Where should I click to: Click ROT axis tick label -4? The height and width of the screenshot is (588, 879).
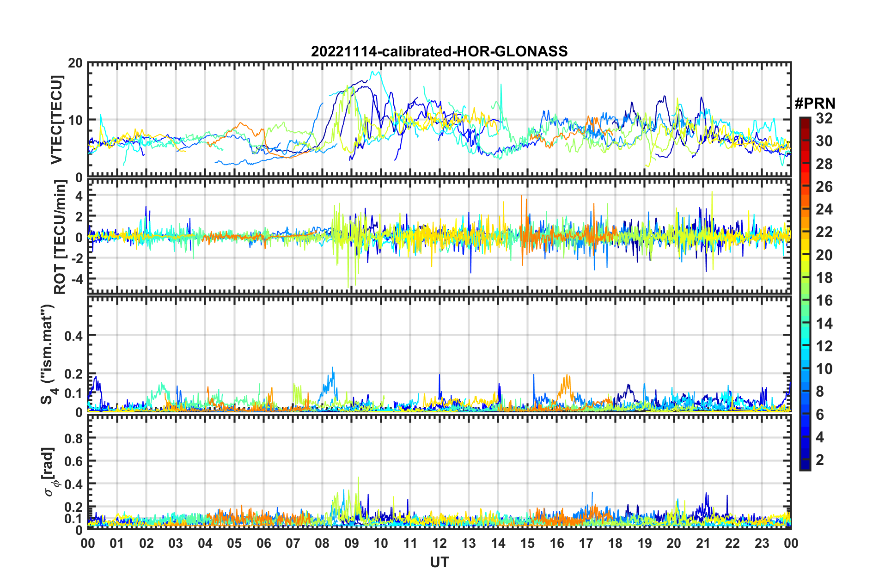click(77, 279)
